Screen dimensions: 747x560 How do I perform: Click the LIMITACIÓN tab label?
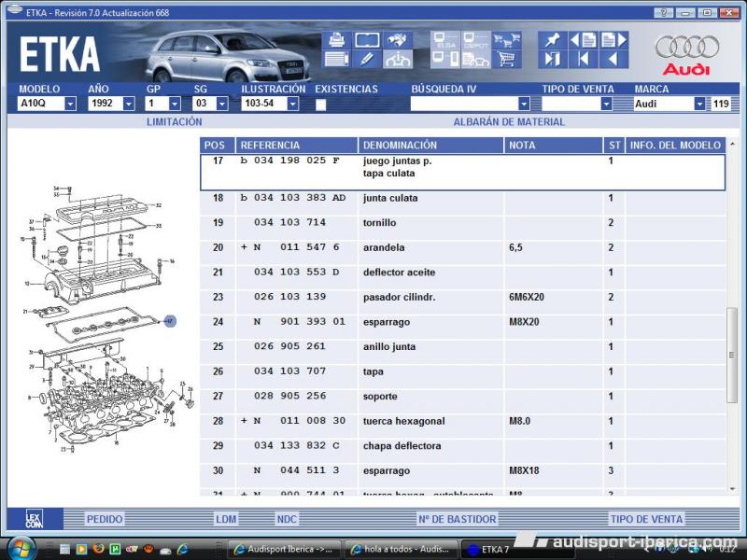175,122
